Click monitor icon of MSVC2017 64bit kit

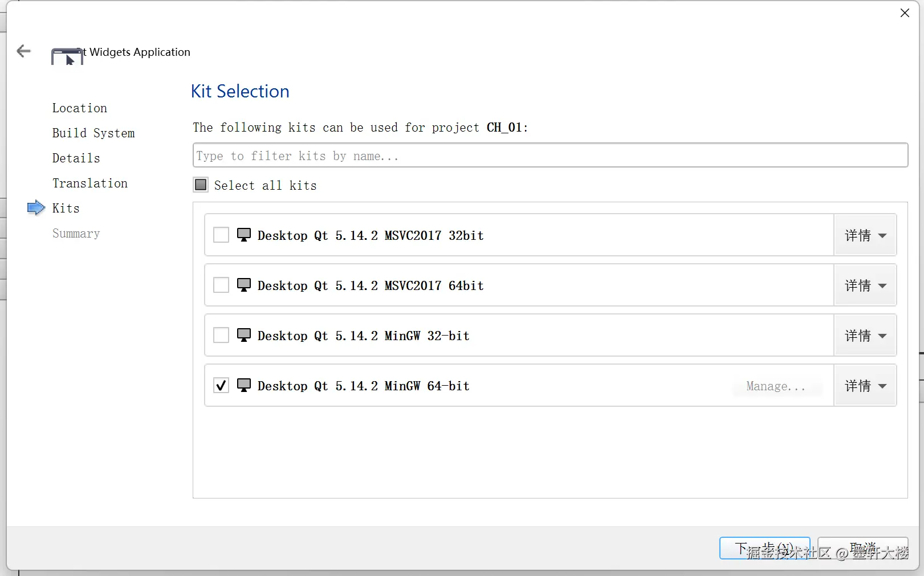pos(244,285)
